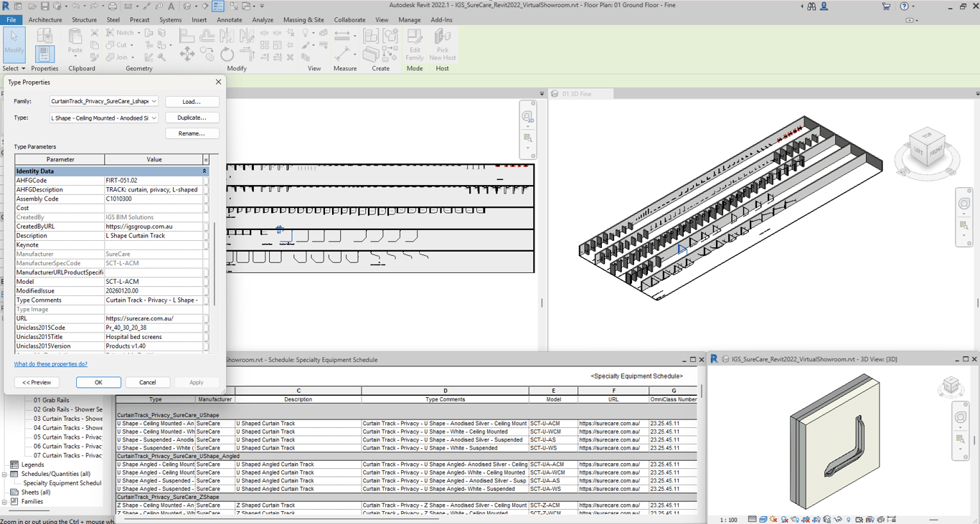The width and height of the screenshot is (980, 524).
Task: Switch to the Architecture ribbon tab
Action: (45, 20)
